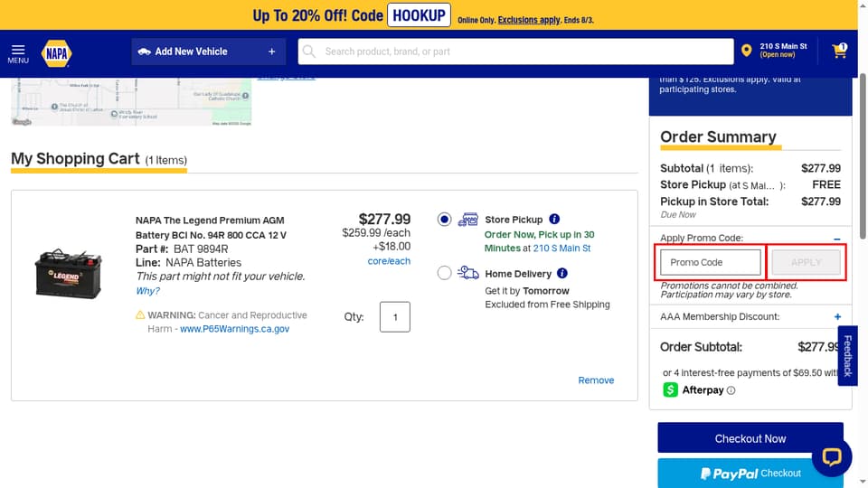The height and width of the screenshot is (488, 868).
Task: Click the Part # BAT 9894R text
Action: pos(182,249)
